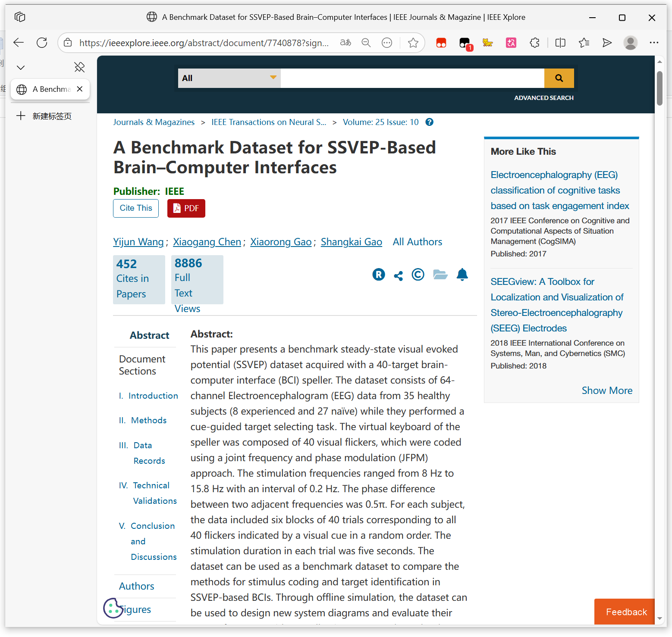Open Volume 25 Issue 10 link
672x637 pixels.
coord(381,122)
